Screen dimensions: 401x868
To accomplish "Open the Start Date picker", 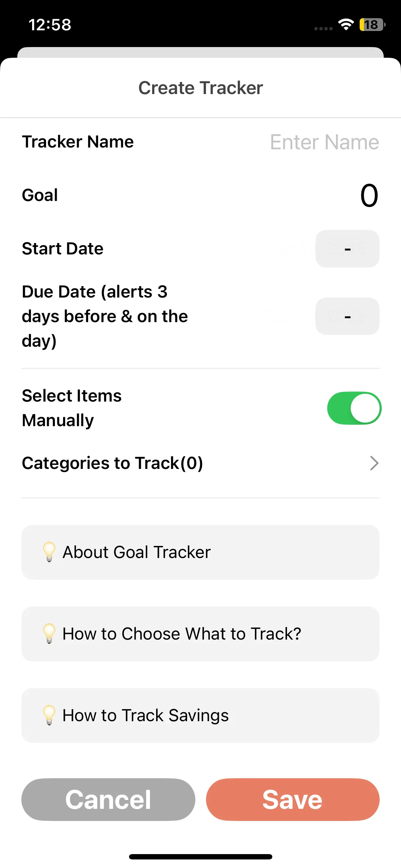I will pyautogui.click(x=347, y=249).
